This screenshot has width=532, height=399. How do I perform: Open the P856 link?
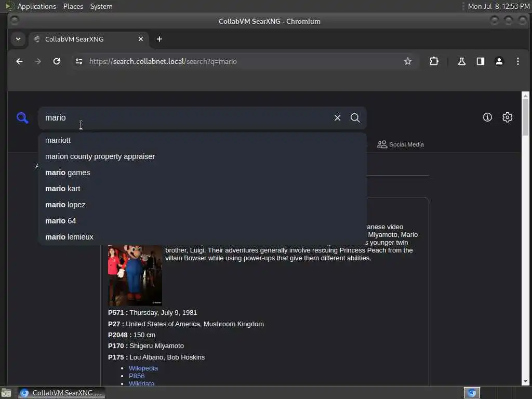pyautogui.click(x=137, y=376)
